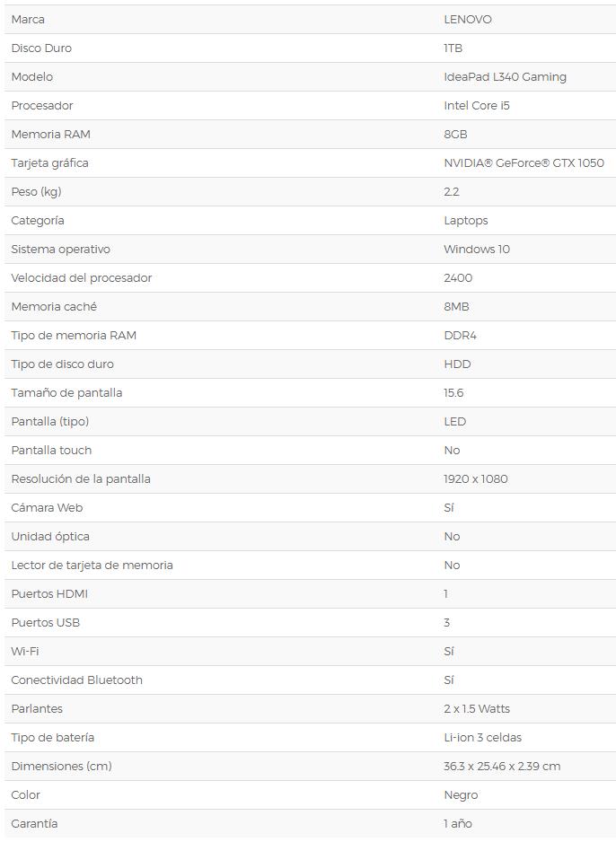Select the LENOVO brand value
Image resolution: width=616 pixels, height=842 pixels.
[467, 19]
